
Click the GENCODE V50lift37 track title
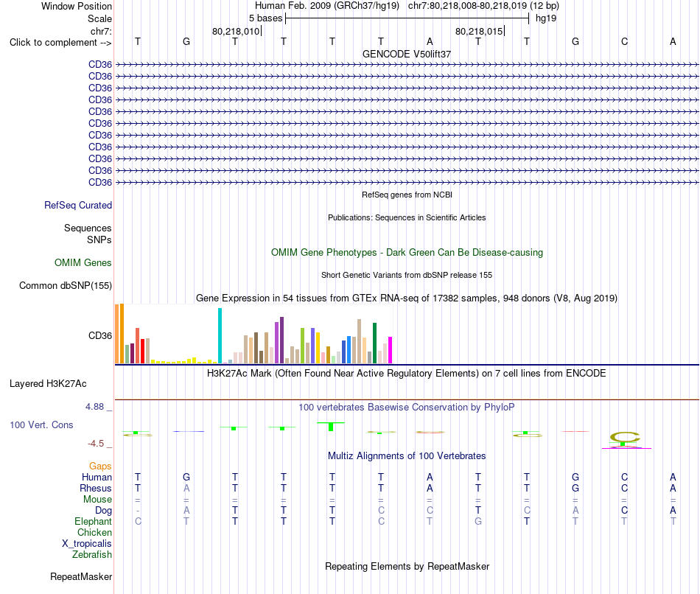click(407, 54)
